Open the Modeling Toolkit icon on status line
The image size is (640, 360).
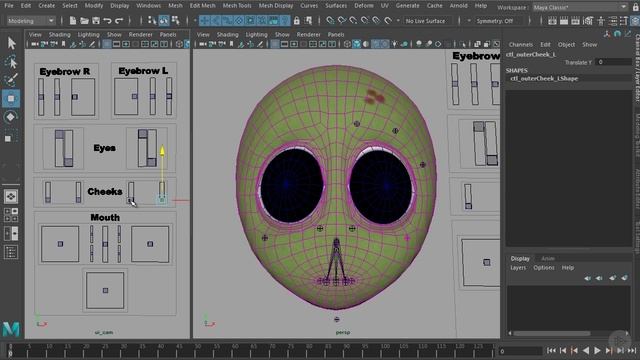coord(588,21)
